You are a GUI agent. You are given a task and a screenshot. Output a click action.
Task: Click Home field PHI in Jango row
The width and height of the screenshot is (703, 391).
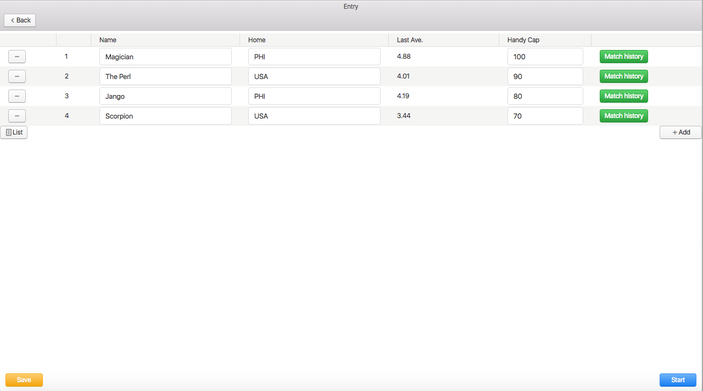(x=314, y=96)
